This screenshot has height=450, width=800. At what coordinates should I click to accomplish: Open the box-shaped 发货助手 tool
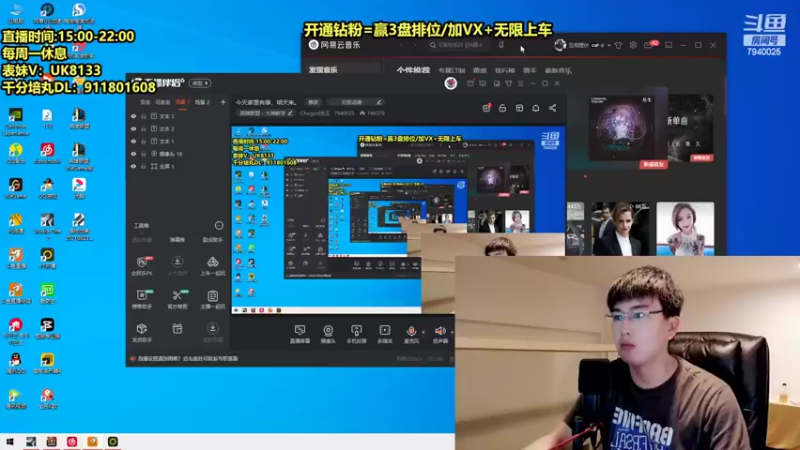tap(142, 332)
